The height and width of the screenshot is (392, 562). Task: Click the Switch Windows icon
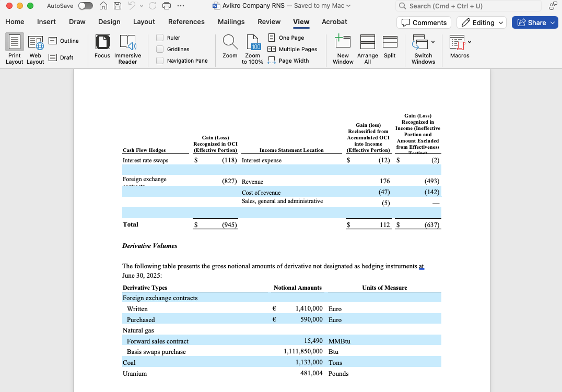coord(420,42)
